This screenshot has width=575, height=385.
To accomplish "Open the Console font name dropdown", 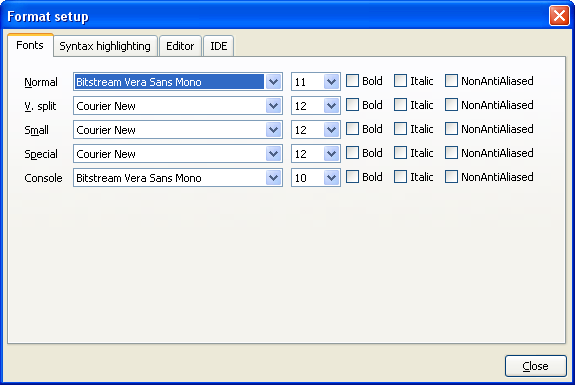I will (273, 178).
